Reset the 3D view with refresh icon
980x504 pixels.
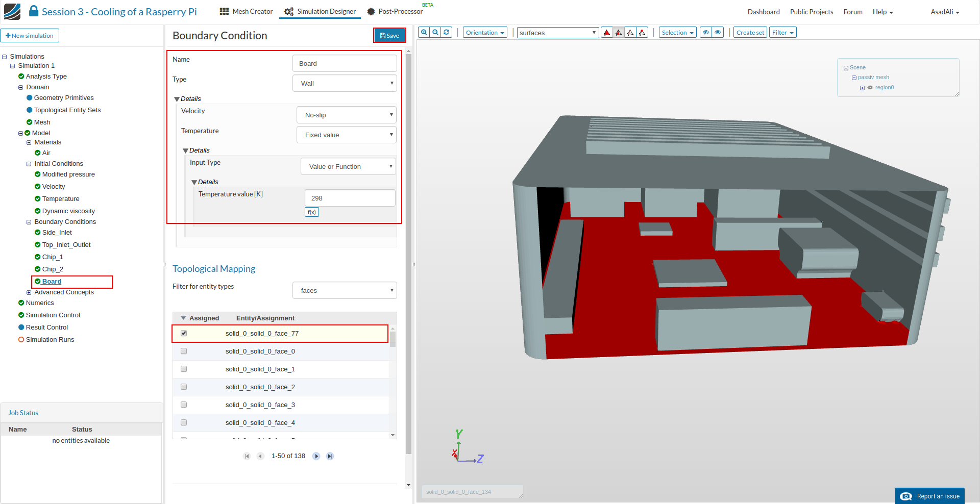pos(447,32)
